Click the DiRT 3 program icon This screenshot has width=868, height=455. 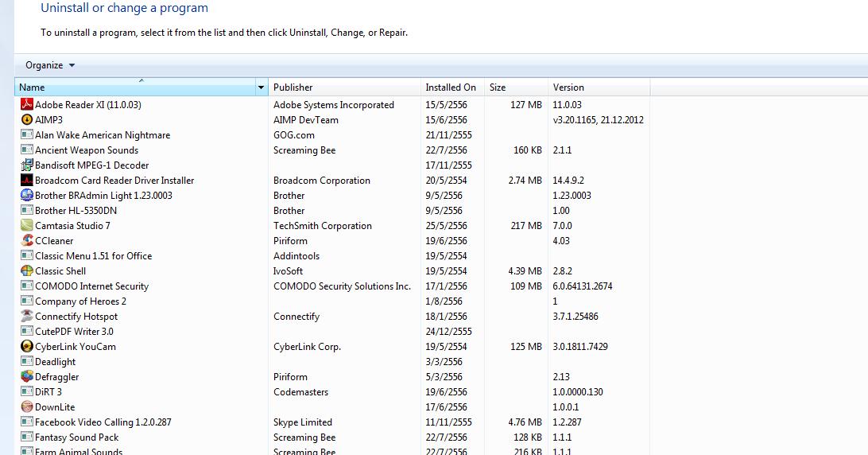26,391
